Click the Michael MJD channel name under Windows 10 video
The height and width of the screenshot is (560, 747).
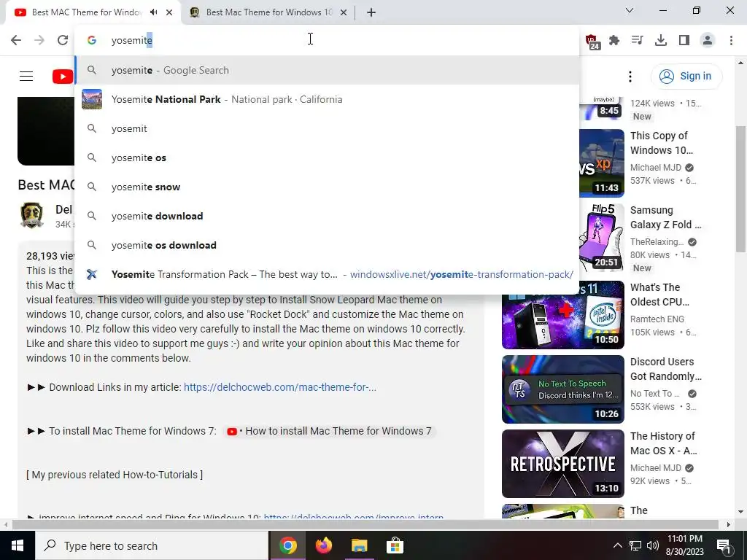click(656, 168)
